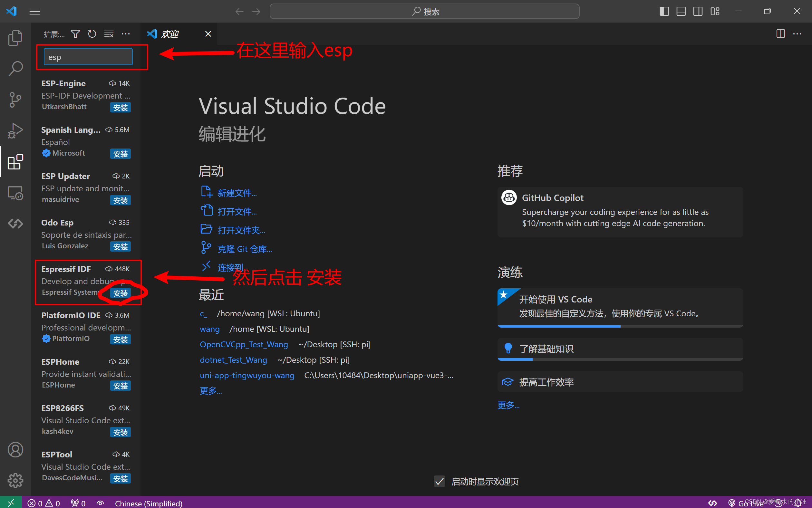Screen dimensions: 812x508
Task: Open the editor more actions menu
Action: point(798,34)
